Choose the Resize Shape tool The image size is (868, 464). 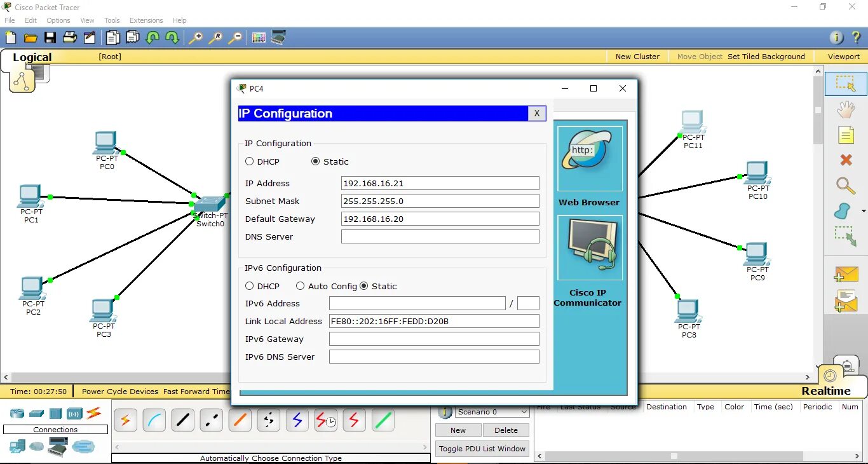[x=846, y=236]
